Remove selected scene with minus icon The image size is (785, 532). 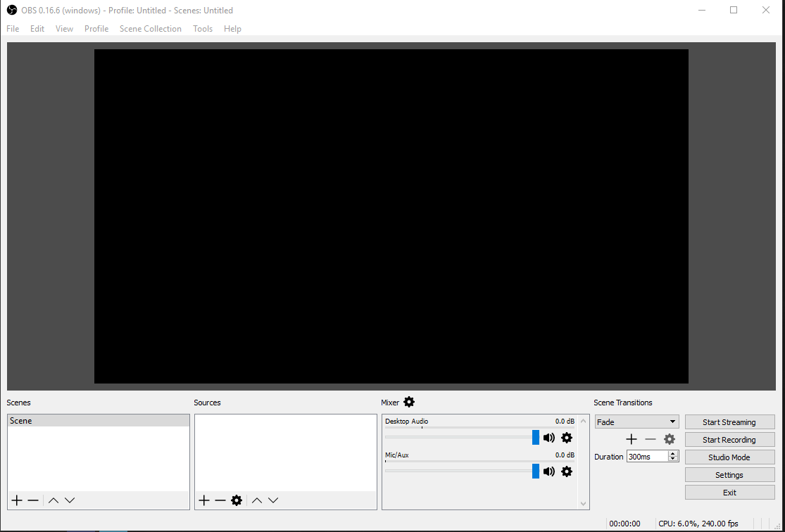click(x=33, y=500)
